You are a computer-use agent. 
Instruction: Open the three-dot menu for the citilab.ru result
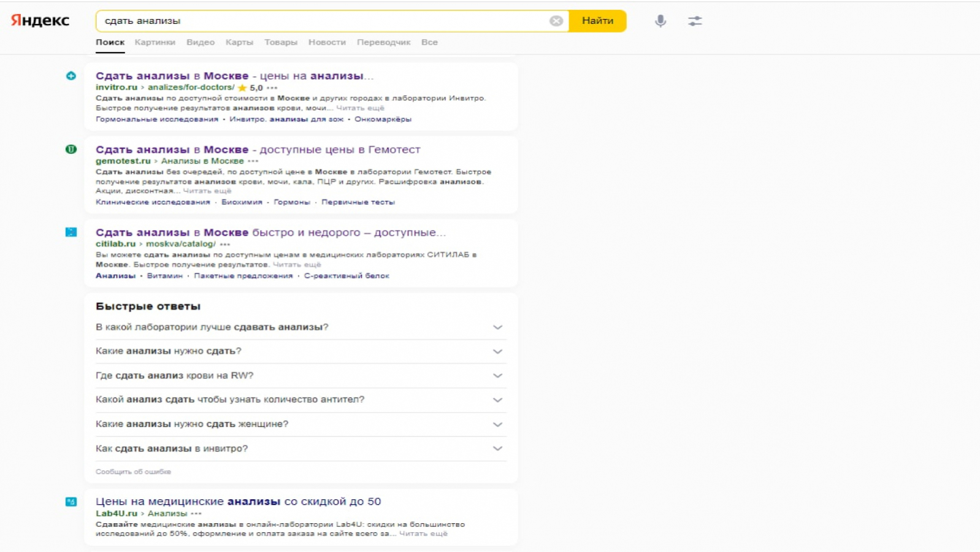tap(225, 244)
